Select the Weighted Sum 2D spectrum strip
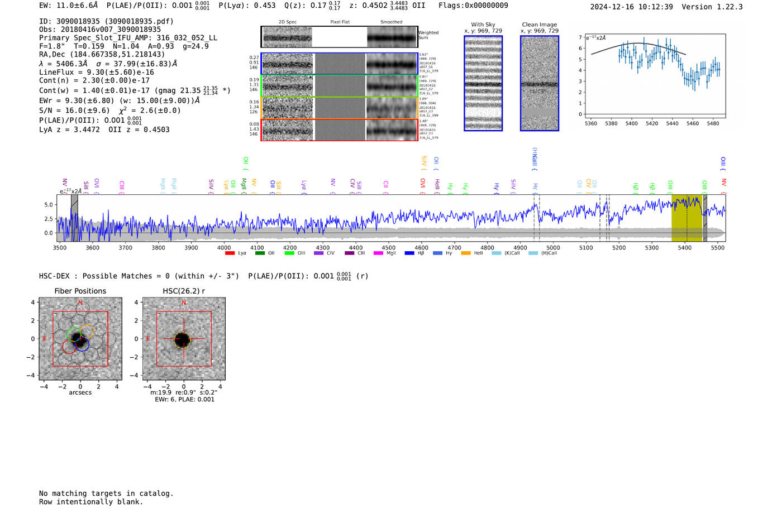 [x=340, y=37]
